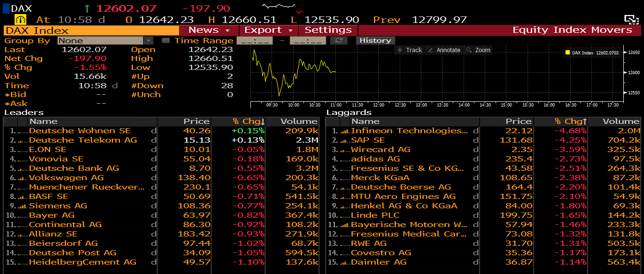Click the volume bars icon beside BASF SE
This screenshot has width=644, height=274.
[23, 197]
